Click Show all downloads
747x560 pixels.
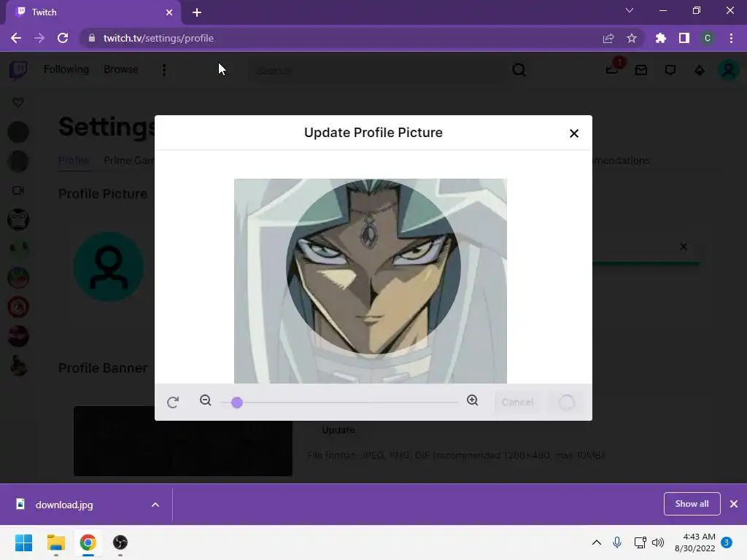(692, 504)
